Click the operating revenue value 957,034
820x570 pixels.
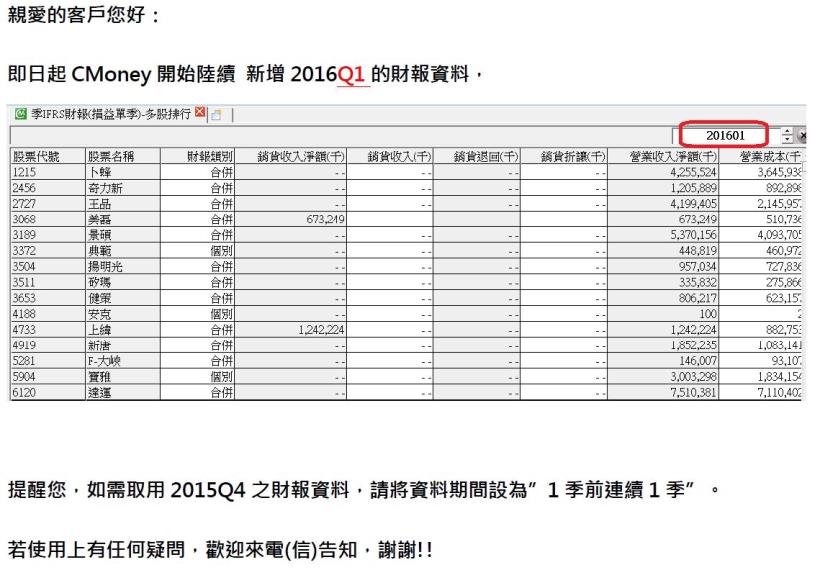point(698,266)
